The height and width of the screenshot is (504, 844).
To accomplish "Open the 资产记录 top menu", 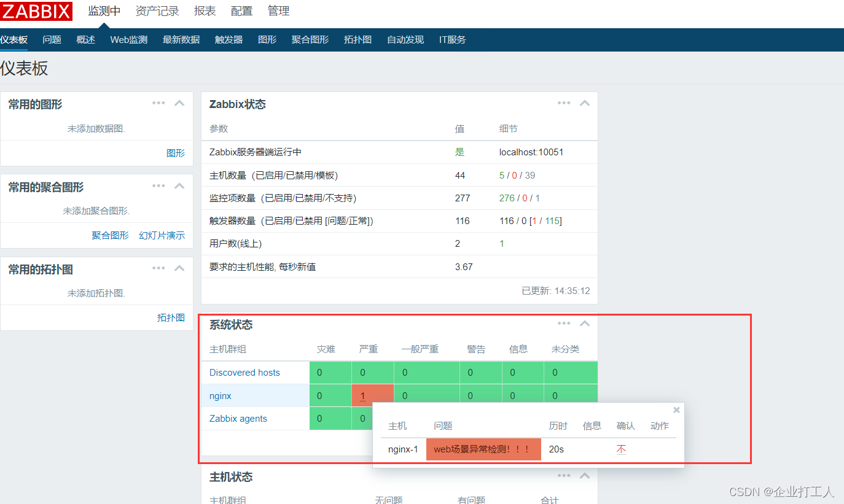I will (157, 11).
